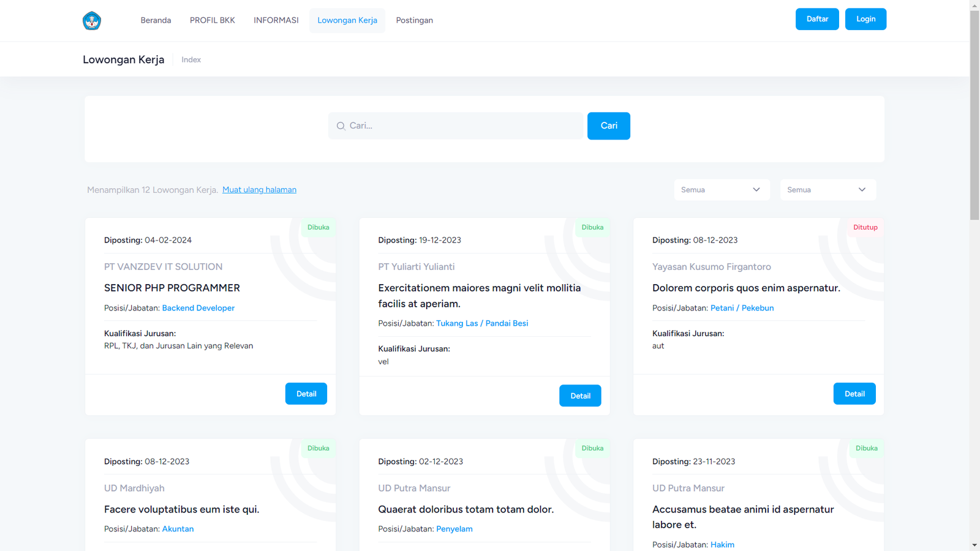
Task: Open the PROFIL BKK menu
Action: tap(212, 20)
